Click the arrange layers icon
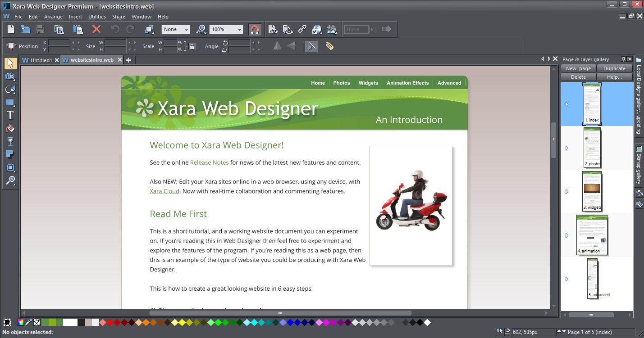Screen dimensions: 644x338 click(149, 29)
